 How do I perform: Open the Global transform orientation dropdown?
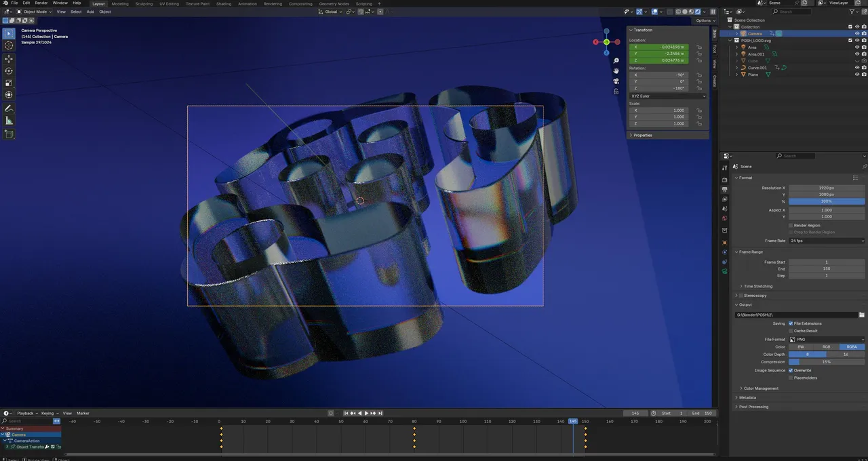(x=329, y=12)
